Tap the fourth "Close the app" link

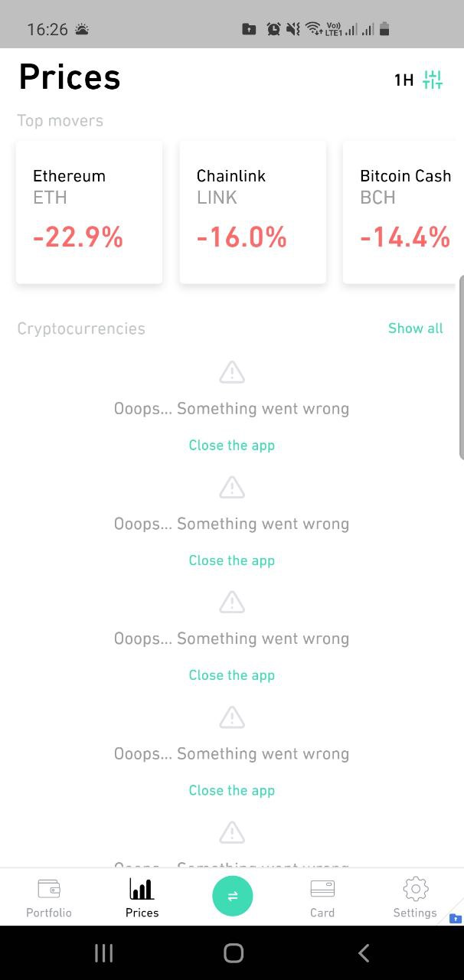coord(232,790)
